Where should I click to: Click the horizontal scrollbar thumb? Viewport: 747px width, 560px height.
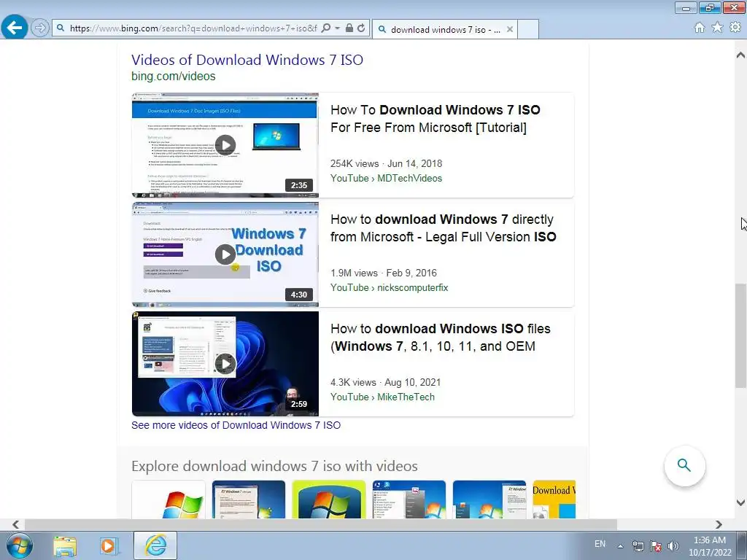pyautogui.click(x=321, y=524)
